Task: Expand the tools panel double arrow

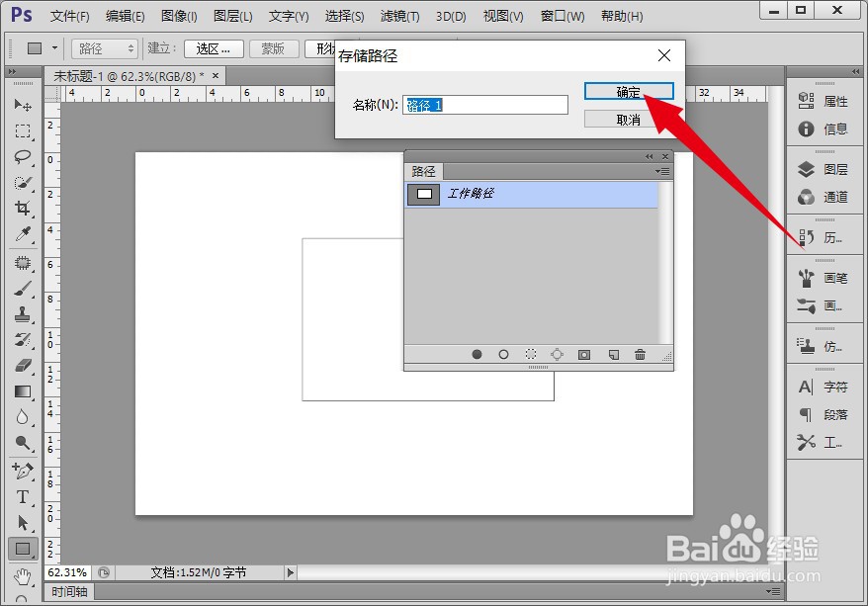Action: tap(12, 72)
